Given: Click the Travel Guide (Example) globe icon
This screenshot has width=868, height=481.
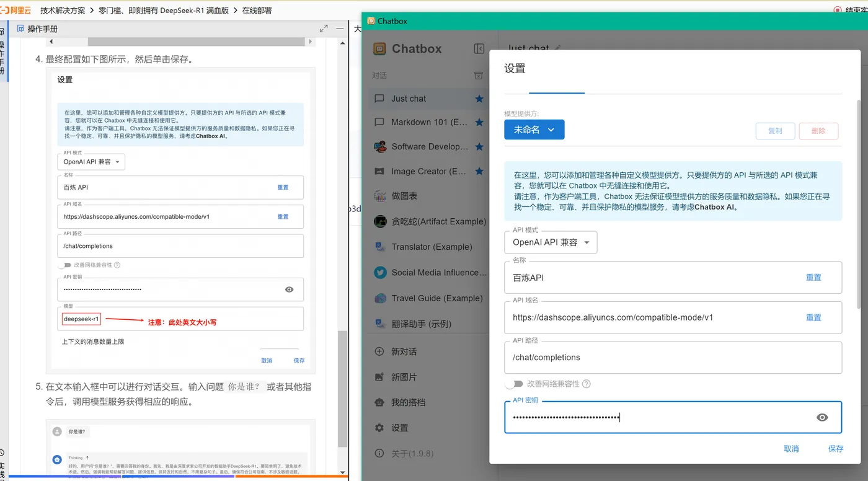Looking at the screenshot, I should click(x=380, y=298).
